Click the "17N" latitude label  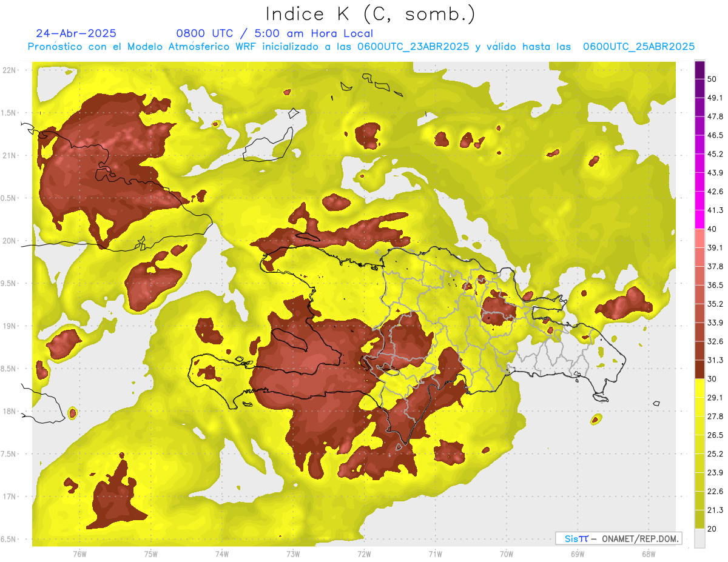click(10, 497)
